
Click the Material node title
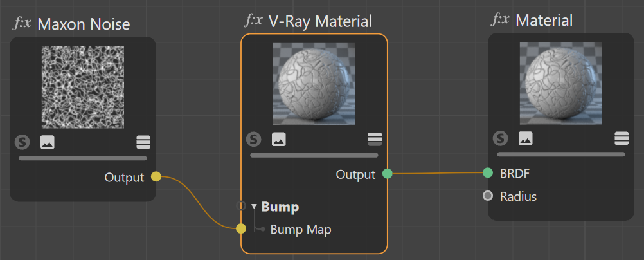(544, 20)
